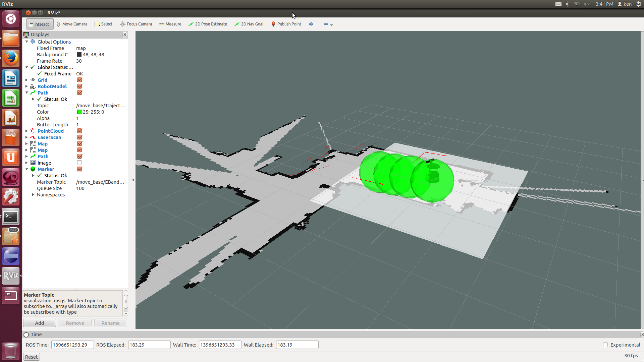Activate the 2D Pose Estimate tool

(208, 24)
